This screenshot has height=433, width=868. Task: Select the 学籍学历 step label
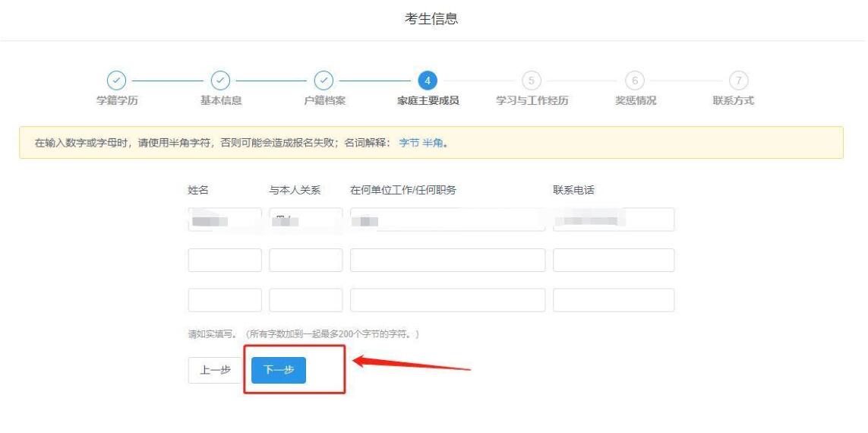117,101
